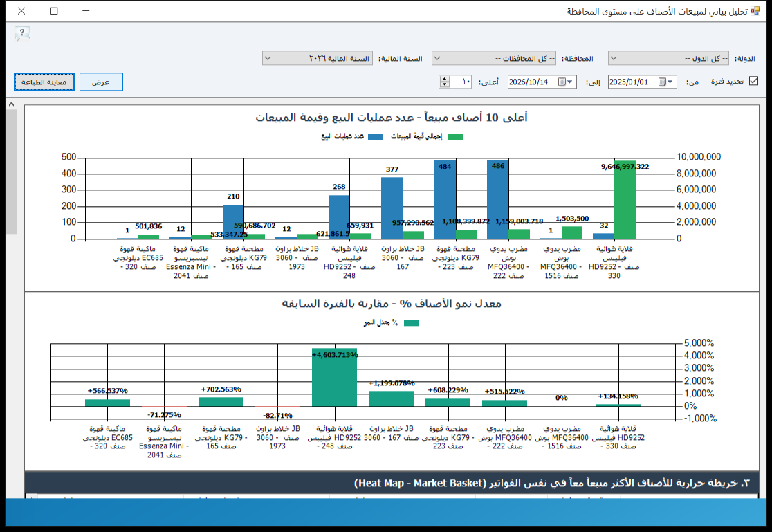This screenshot has height=532, width=772.
Task: Click the green "إجمالي قيمة المبيعات" legend swatch
Action: (x=455, y=137)
